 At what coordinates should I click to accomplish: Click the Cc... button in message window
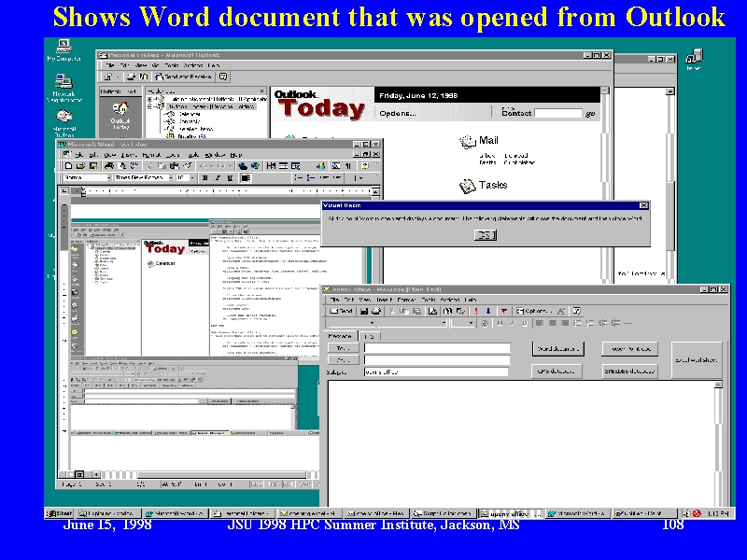pyautogui.click(x=343, y=360)
